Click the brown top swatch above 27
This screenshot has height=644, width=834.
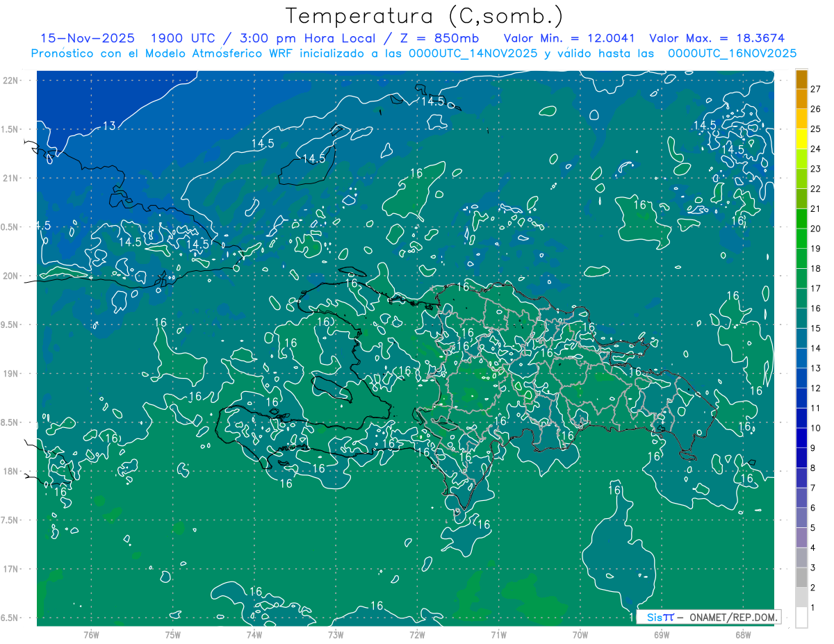801,79
